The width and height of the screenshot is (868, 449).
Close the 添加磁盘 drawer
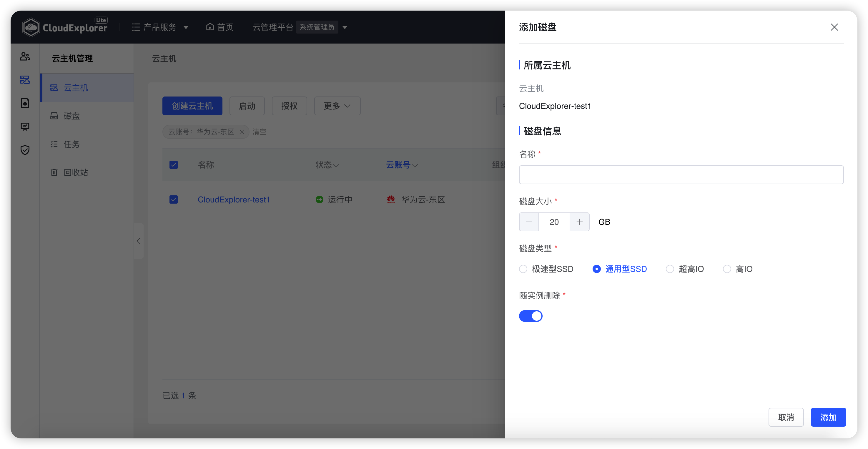834,27
